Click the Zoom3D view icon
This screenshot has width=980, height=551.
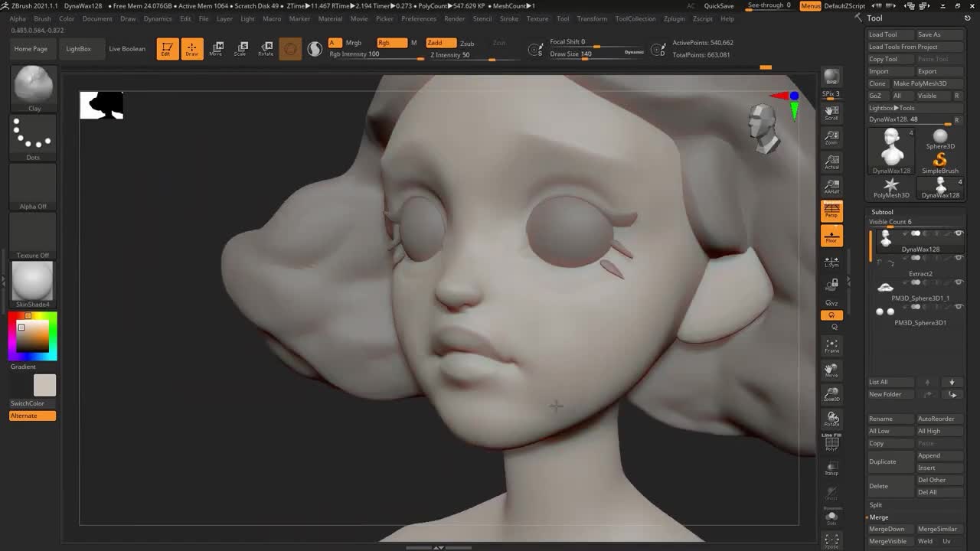[831, 395]
